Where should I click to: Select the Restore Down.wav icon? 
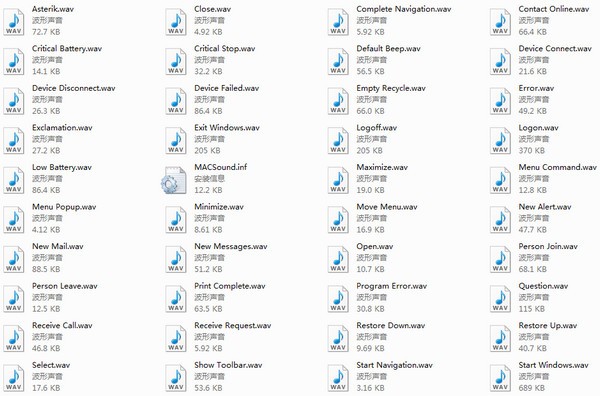(x=338, y=339)
